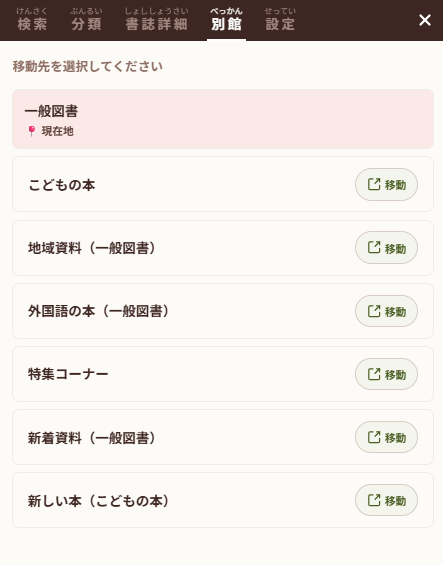Click the move icon beside 特集コーナー
Viewport: 443px width, 565px height.
click(374, 374)
